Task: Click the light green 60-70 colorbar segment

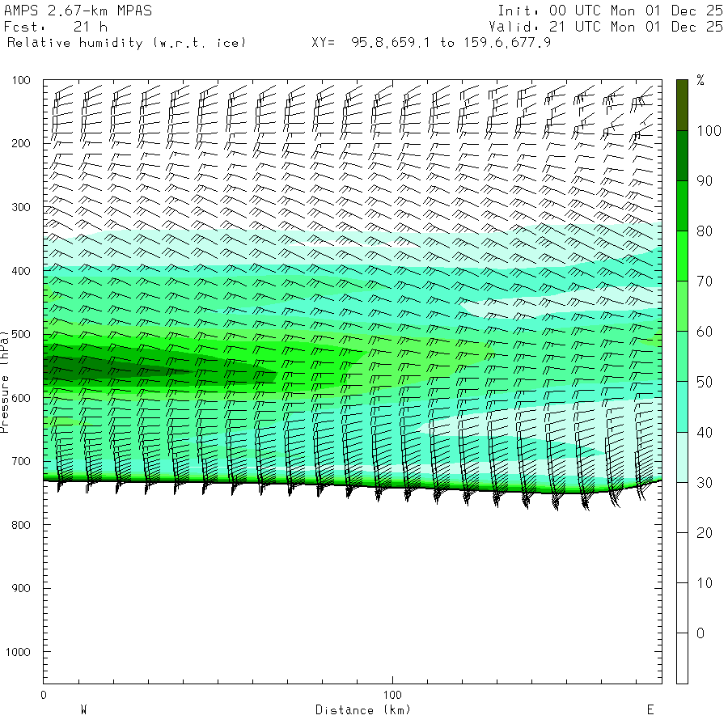Action: coord(682,306)
